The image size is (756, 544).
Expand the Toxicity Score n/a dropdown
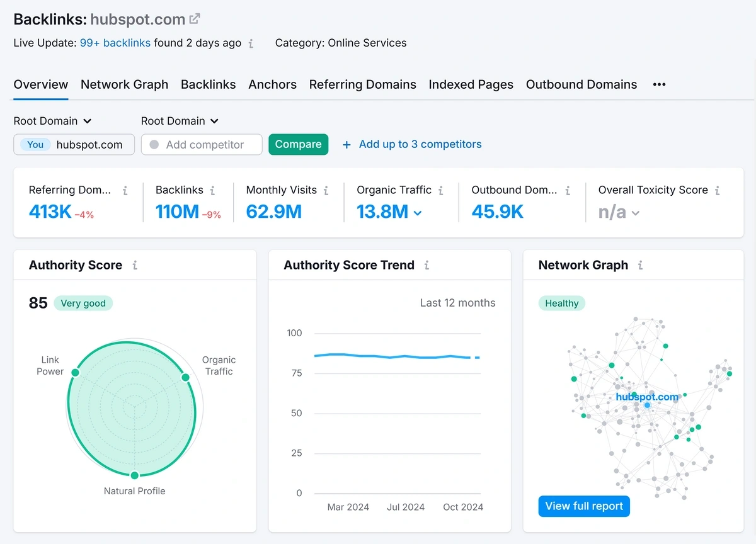pos(636,213)
